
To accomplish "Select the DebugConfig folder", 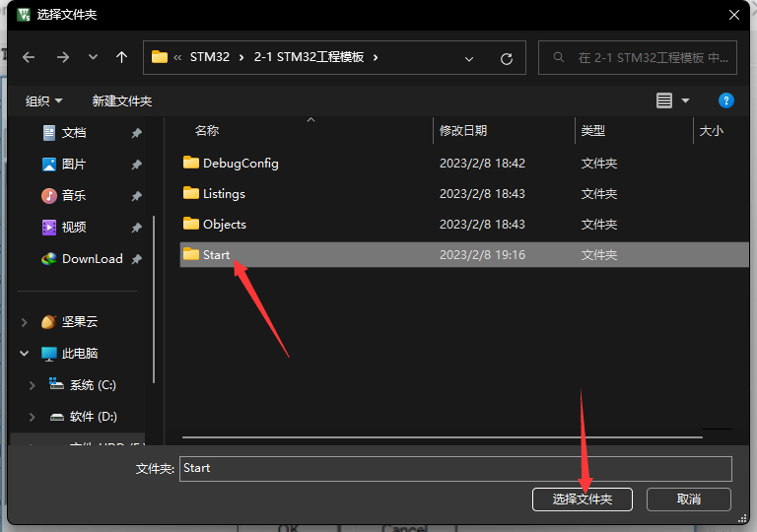I will point(241,164).
